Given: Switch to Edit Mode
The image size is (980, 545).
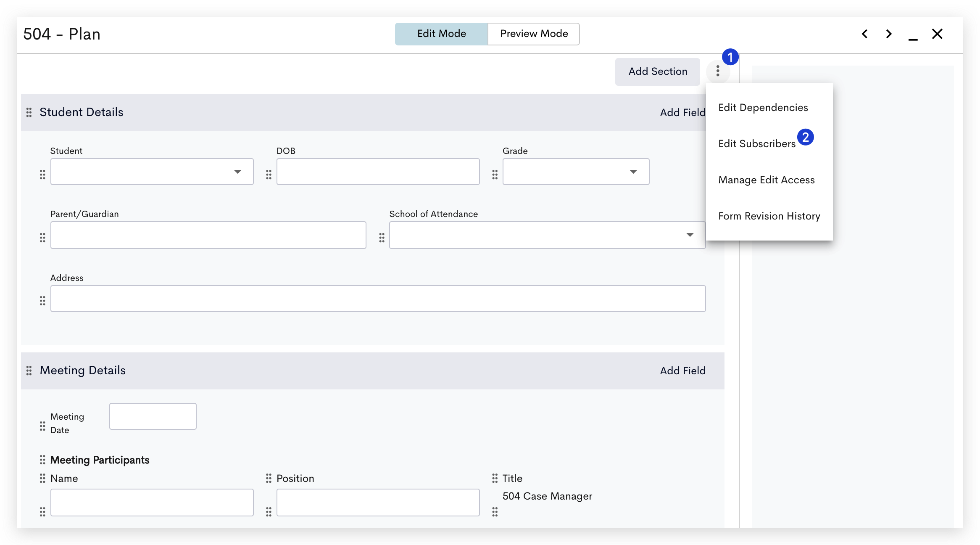Looking at the screenshot, I should click(441, 34).
